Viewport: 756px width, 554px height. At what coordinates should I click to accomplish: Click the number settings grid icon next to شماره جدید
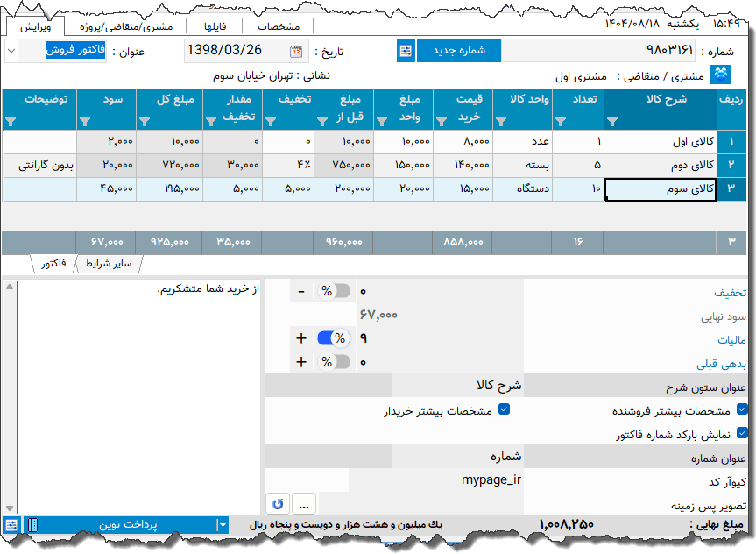[406, 51]
